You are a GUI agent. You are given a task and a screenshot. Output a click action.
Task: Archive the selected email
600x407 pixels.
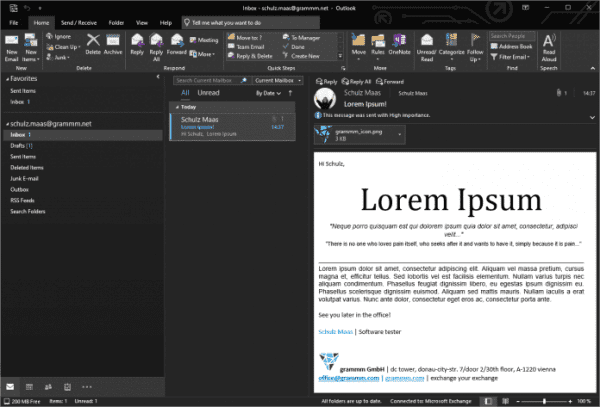point(113,44)
